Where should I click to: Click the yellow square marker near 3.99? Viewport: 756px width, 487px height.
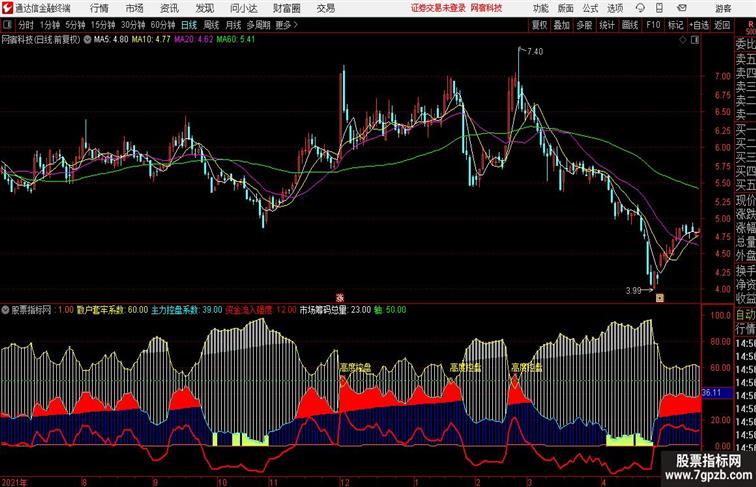tap(660, 298)
